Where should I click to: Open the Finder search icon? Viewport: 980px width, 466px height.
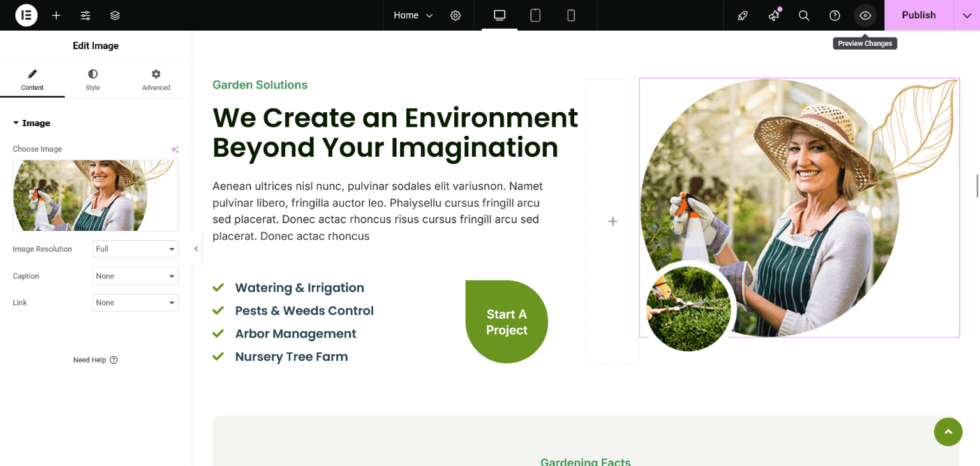[x=804, y=15]
